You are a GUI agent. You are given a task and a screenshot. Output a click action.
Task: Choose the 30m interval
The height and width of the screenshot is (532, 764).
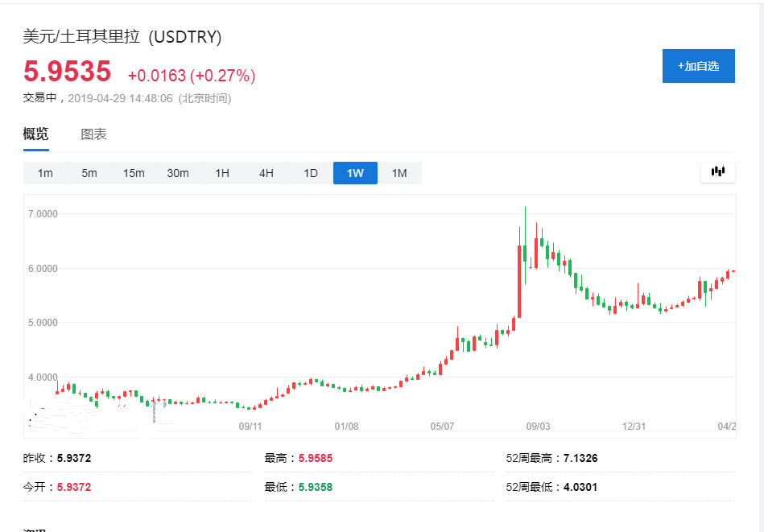pyautogui.click(x=178, y=173)
